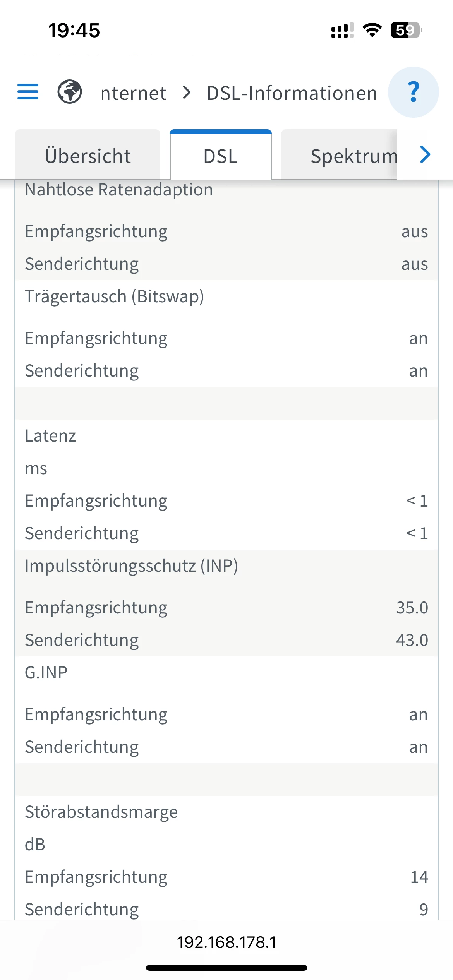This screenshot has width=453, height=980.
Task: Click the Trägertausch (Bitswap) section heading
Action: pos(114,296)
